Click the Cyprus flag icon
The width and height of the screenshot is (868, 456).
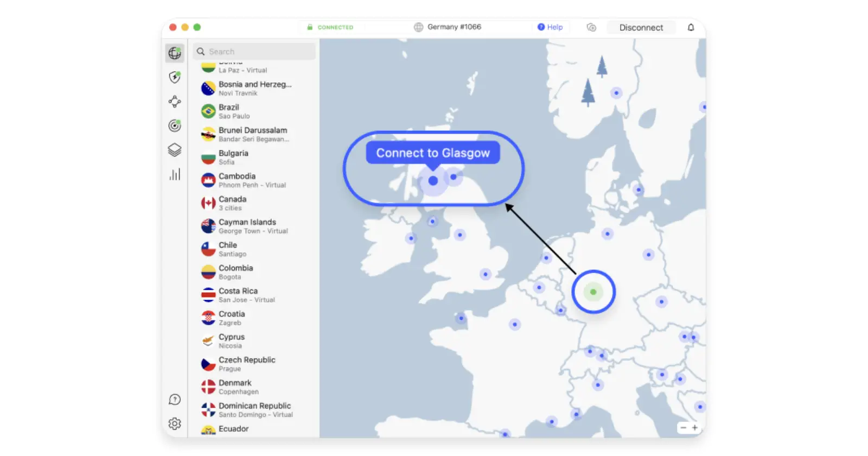tap(208, 341)
